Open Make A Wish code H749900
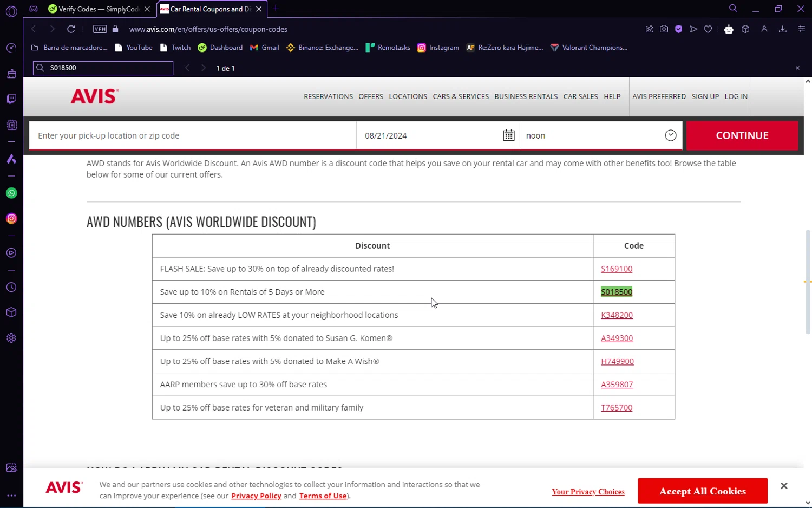812x508 pixels. [x=617, y=362]
